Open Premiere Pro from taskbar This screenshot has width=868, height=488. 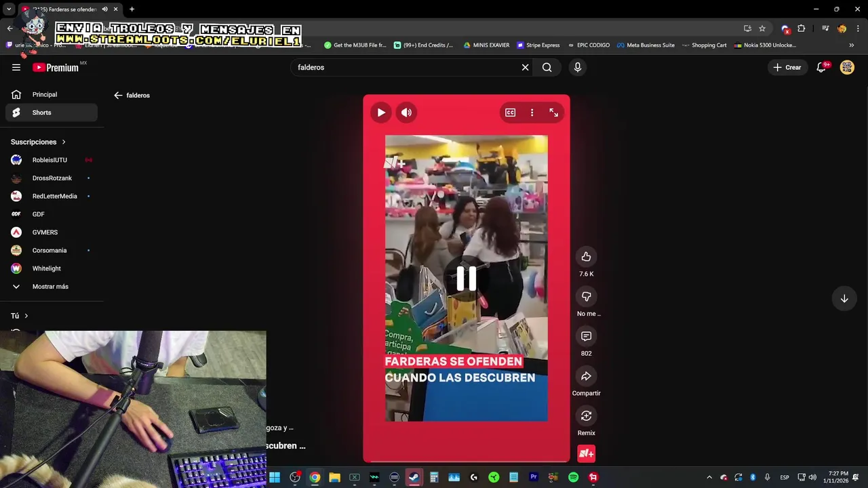coord(534,478)
